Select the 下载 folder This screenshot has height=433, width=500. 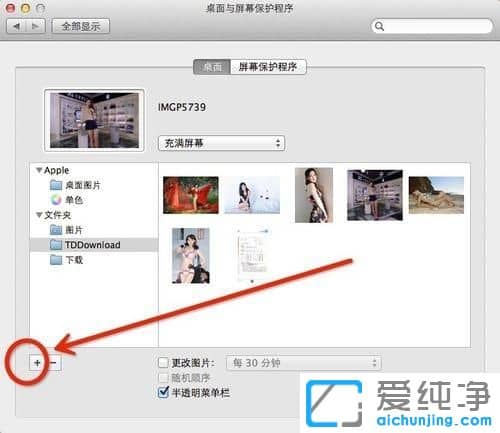pos(66,259)
